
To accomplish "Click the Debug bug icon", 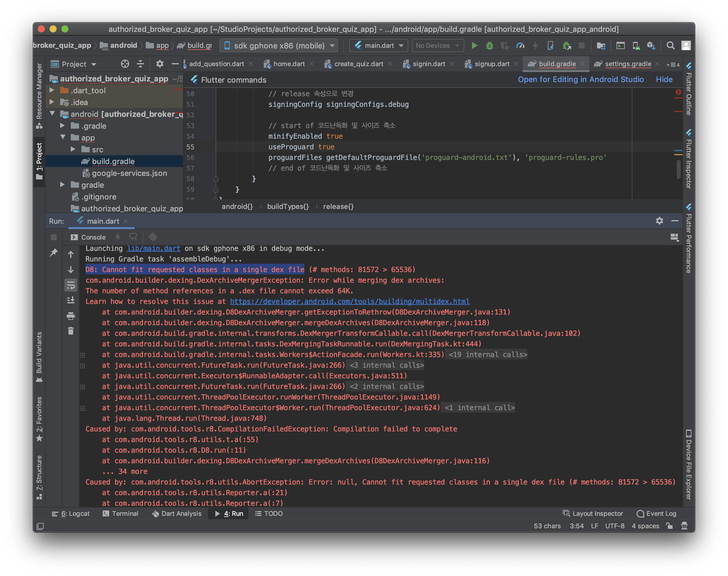I will pyautogui.click(x=489, y=45).
